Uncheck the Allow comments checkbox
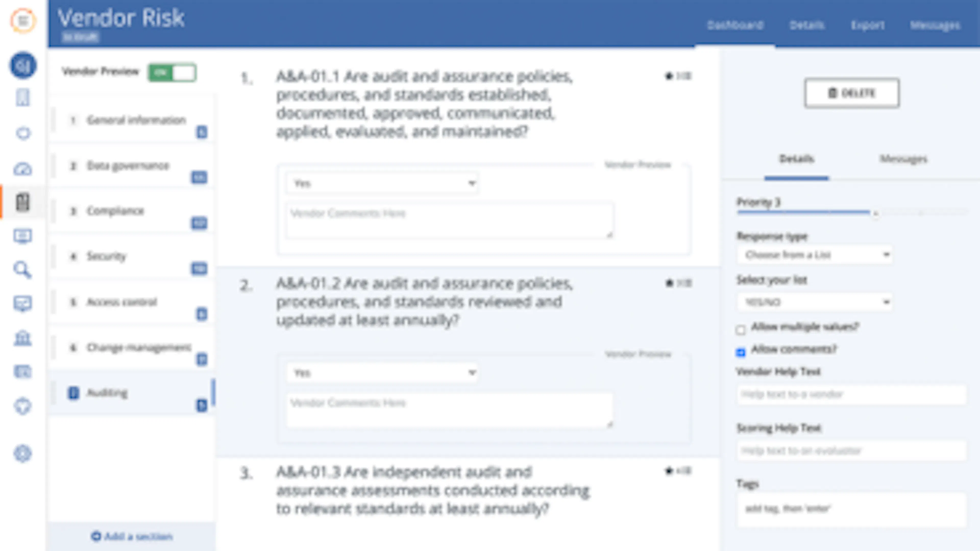This screenshot has width=980, height=551. (740, 353)
